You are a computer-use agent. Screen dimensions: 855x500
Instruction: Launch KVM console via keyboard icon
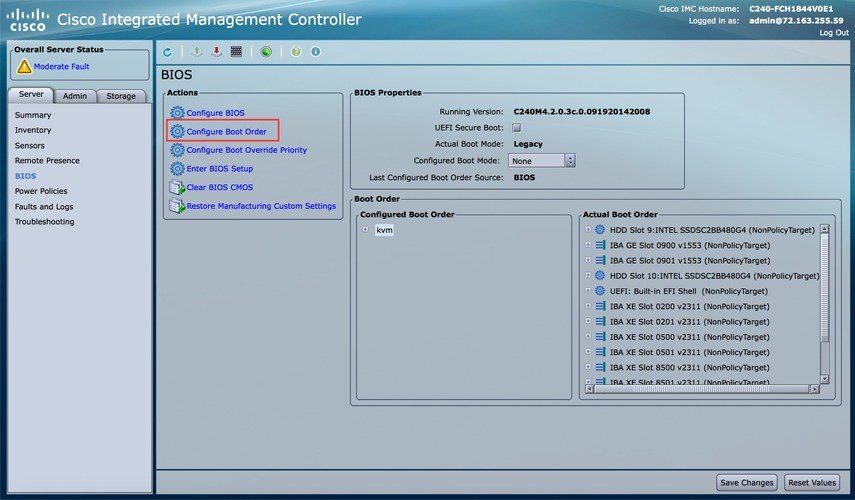[x=236, y=52]
